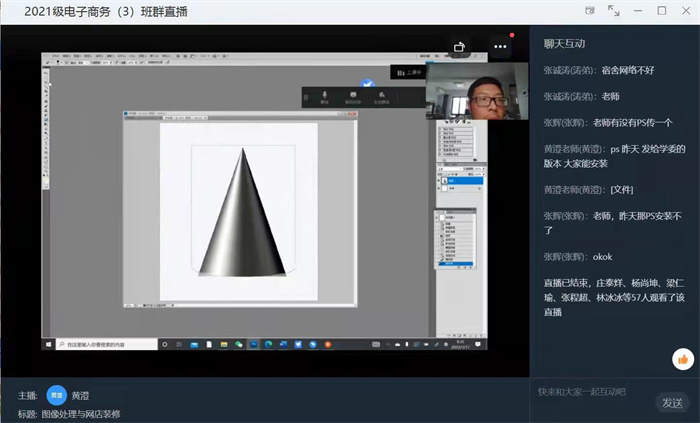This screenshot has height=423, width=700.
Task: Click the third icon in floating meeting toolbar
Action: 381,97
